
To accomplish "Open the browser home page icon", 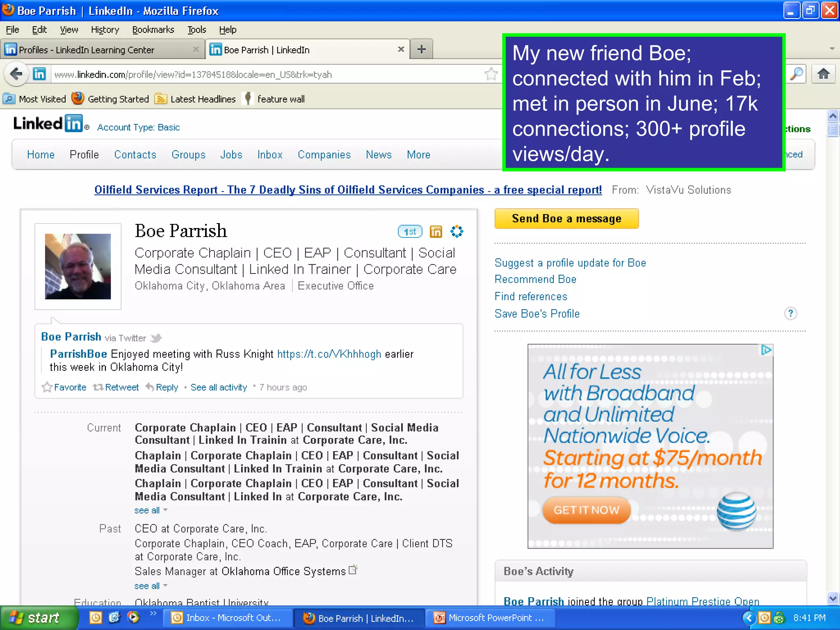I will (823, 74).
